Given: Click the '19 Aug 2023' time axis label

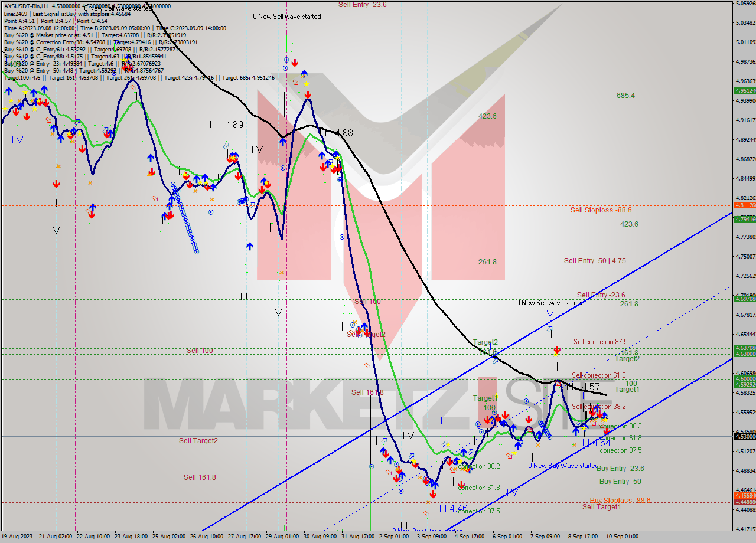Looking at the screenshot, I should 17,537.
